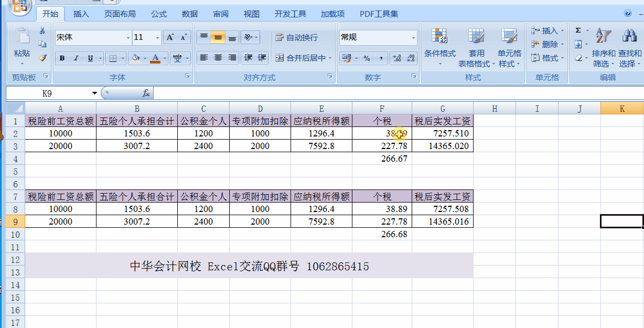Screen dimensions: 644x328
Task: Open the font name dropdown 宋体
Action: pyautogui.click(x=128, y=37)
